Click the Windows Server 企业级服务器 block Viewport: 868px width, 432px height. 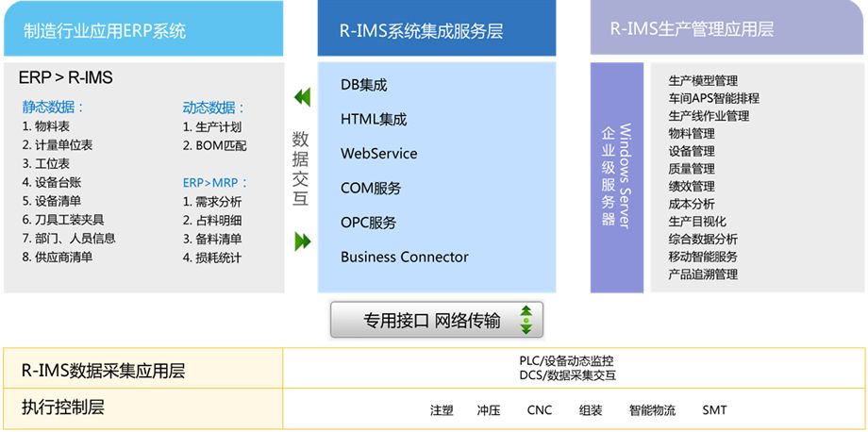(x=617, y=177)
